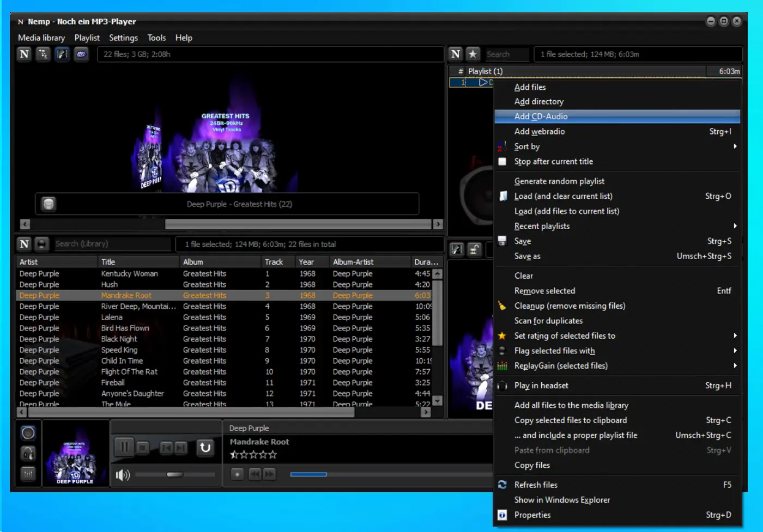
Task: Select Refresh files entry
Action: point(617,485)
